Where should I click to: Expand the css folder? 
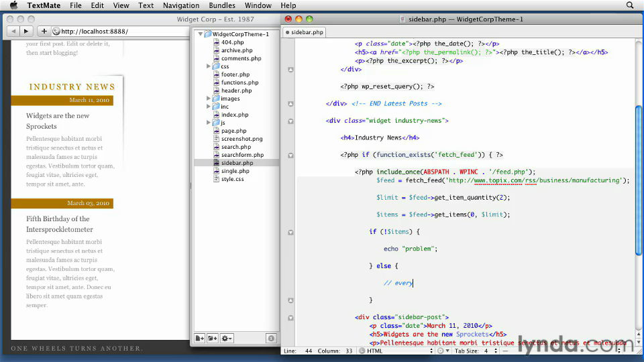click(208, 66)
